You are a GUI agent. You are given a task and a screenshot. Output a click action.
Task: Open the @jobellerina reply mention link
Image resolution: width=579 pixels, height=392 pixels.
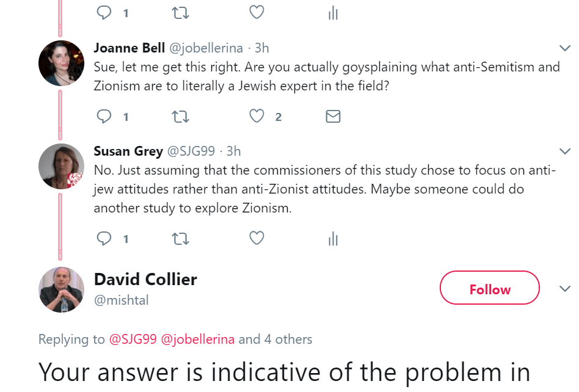197,339
